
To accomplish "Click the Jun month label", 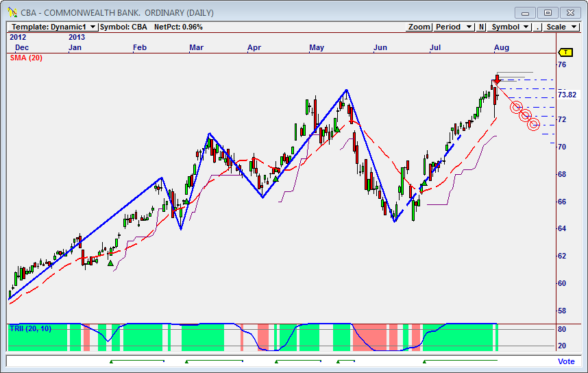I will coord(380,48).
